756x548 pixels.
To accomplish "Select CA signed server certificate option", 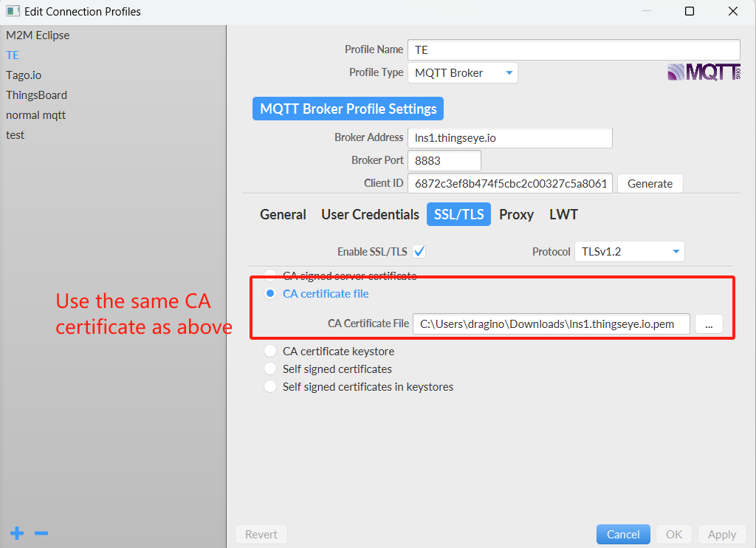I will coord(270,275).
